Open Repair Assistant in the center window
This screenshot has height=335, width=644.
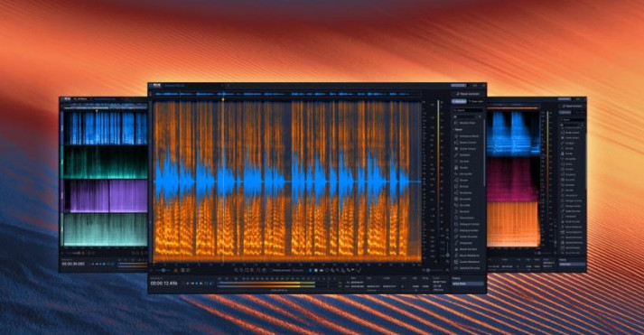468,94
